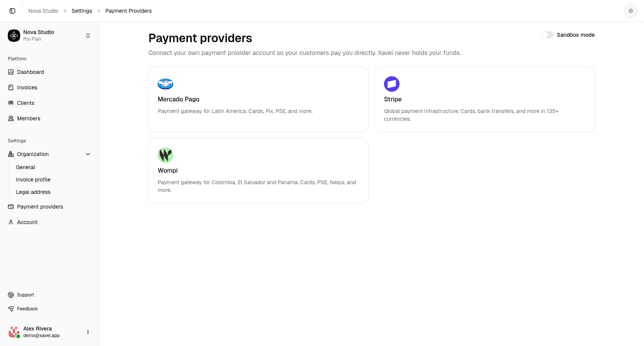Screen dimensions: 644x346
Task: Open Dashboard in the sidebar
Action: pyautogui.click(x=50, y=72)
